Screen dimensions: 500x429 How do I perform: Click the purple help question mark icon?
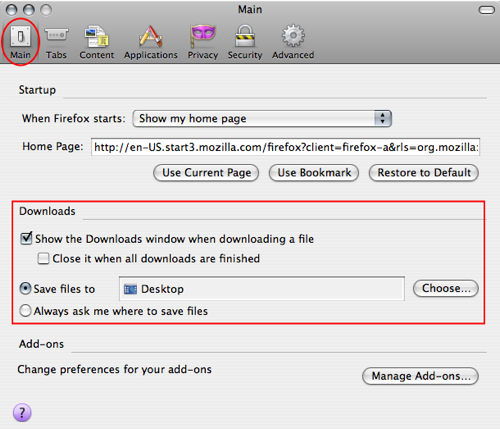pos(22,413)
